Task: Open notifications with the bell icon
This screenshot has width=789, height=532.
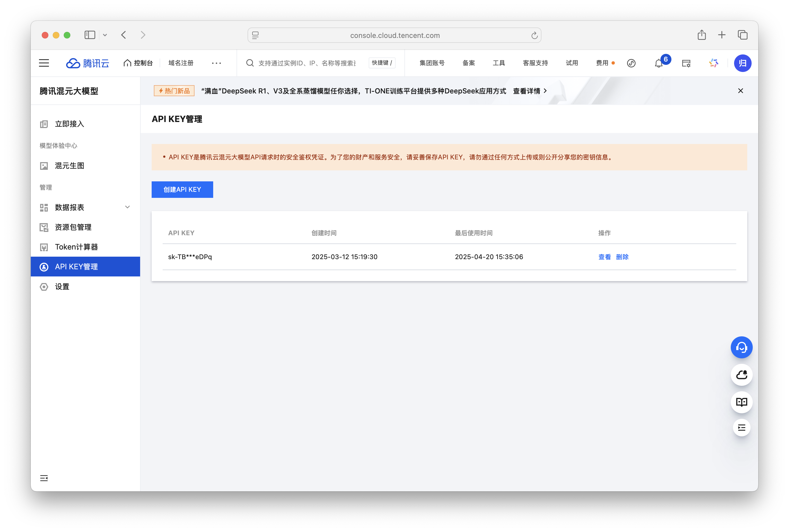Action: click(659, 63)
